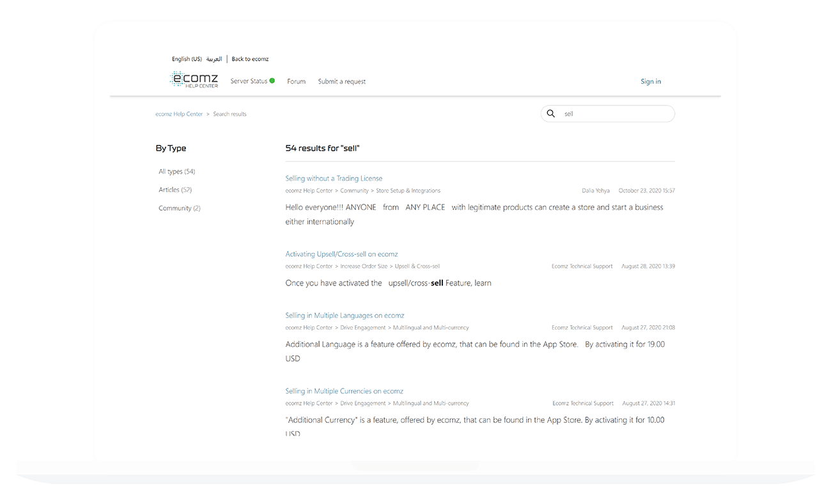Open "Selling in Multiple Currencies on ecomz"
Screen dimensions: 831x504
point(344,391)
